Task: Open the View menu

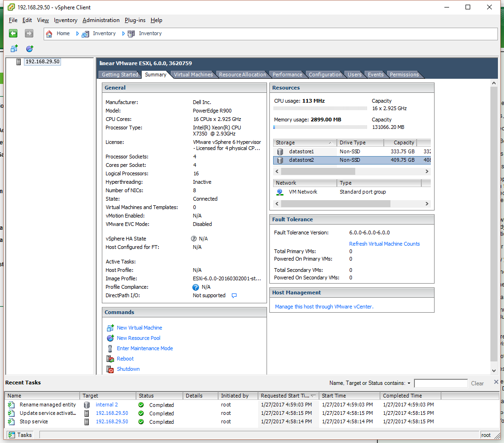Action: pyautogui.click(x=43, y=20)
